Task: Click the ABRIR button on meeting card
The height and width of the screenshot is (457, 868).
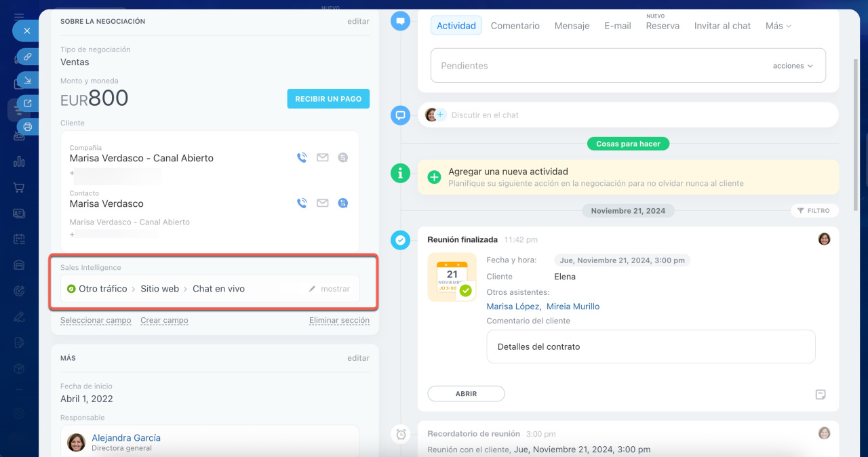Action: click(466, 394)
